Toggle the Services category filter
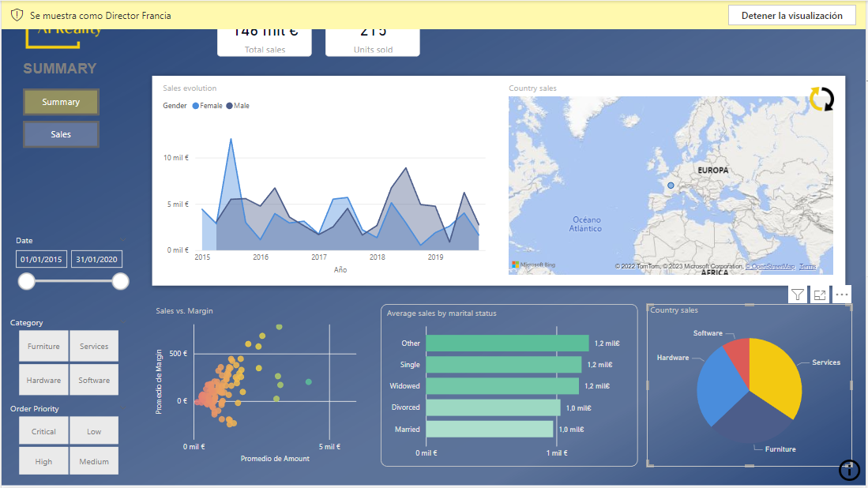The width and height of the screenshot is (868, 488). point(94,346)
